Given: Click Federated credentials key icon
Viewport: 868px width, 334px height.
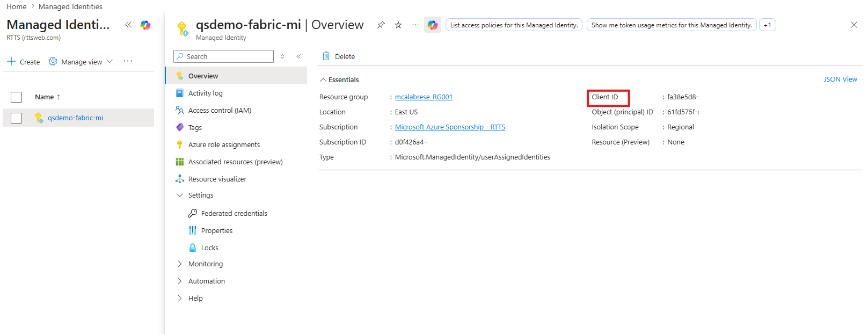Looking at the screenshot, I should 193,213.
